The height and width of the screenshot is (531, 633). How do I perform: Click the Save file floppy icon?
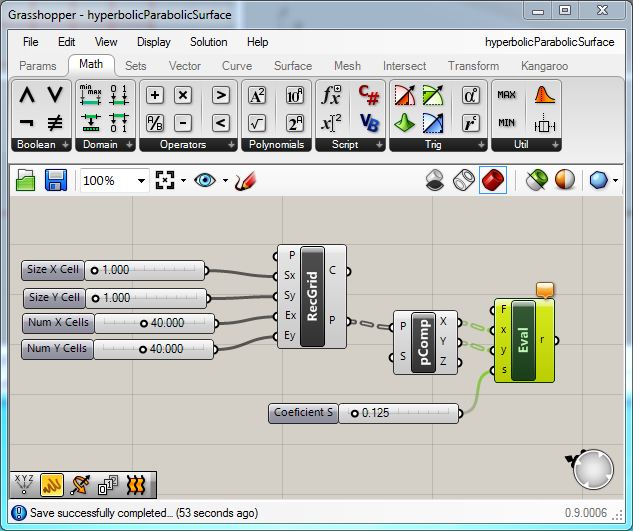[x=56, y=180]
